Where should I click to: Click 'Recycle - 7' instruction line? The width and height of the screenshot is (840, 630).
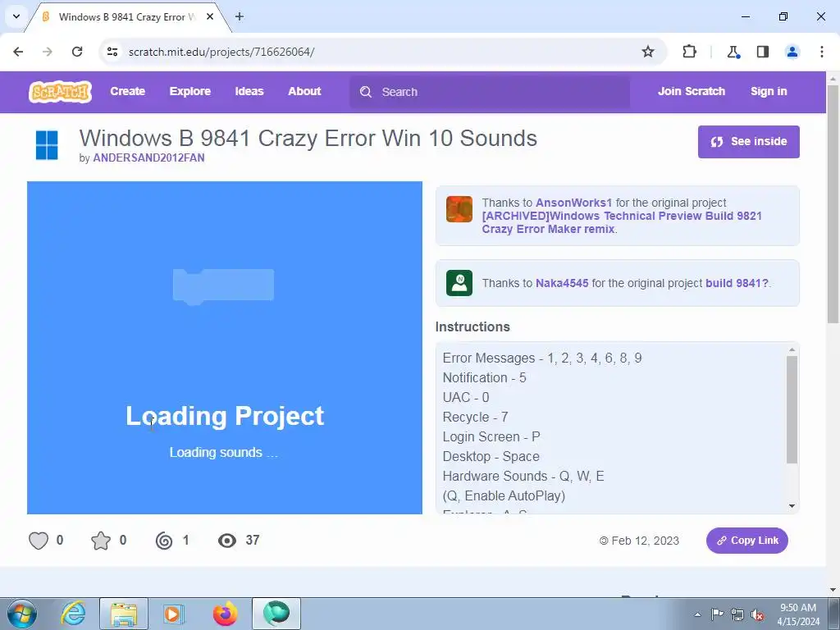475,418
